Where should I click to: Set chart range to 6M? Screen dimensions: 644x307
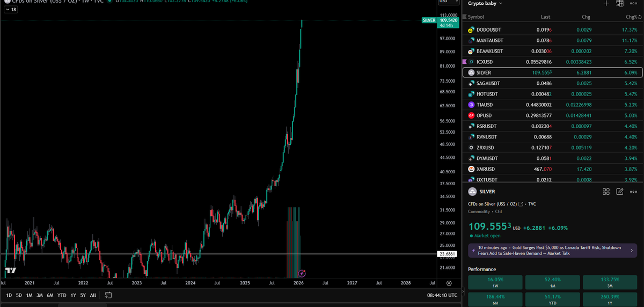tap(50, 295)
